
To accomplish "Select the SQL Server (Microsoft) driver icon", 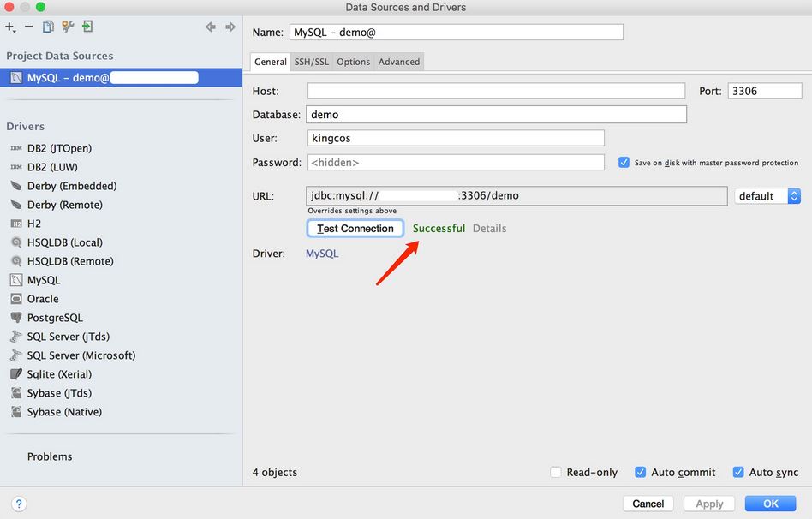I will pyautogui.click(x=16, y=355).
